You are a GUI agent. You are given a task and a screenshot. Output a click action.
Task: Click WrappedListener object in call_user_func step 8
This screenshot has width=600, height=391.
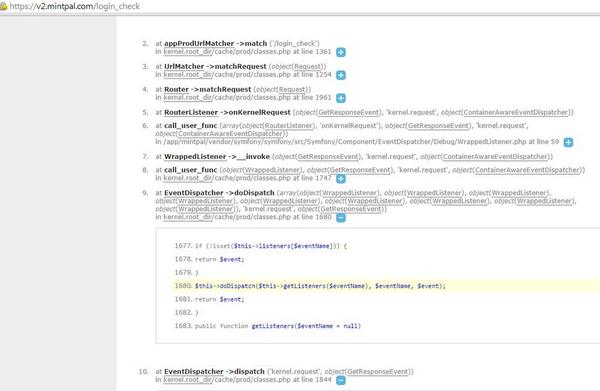pos(272,170)
